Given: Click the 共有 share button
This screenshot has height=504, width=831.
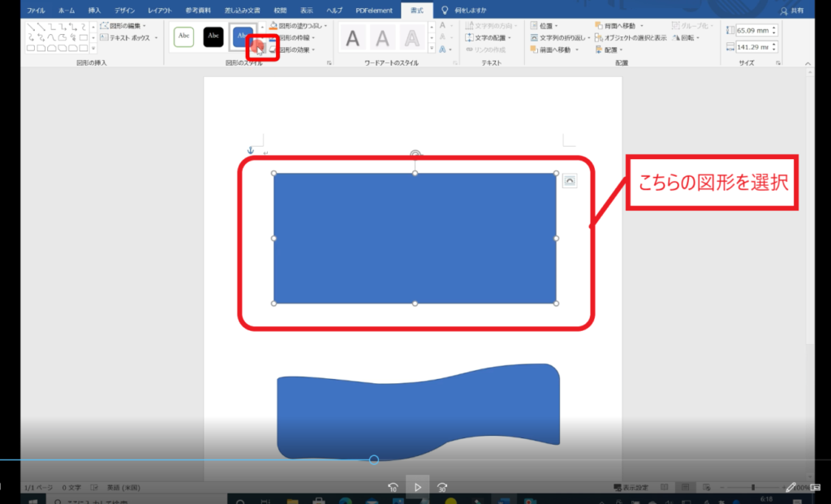Looking at the screenshot, I should [x=794, y=11].
